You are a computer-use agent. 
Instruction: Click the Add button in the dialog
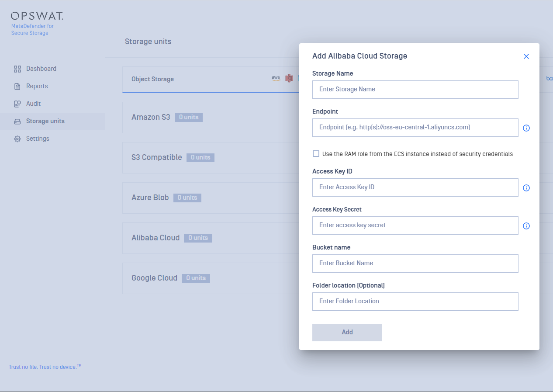347,332
